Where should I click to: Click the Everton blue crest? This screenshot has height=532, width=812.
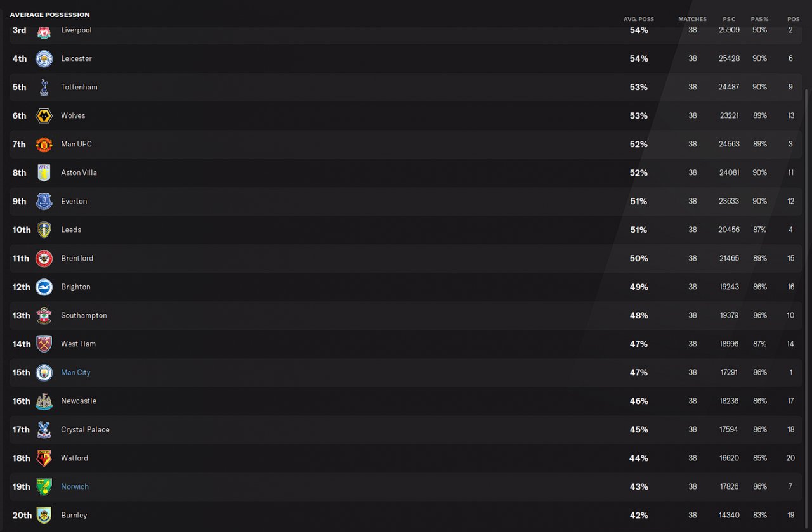point(44,201)
